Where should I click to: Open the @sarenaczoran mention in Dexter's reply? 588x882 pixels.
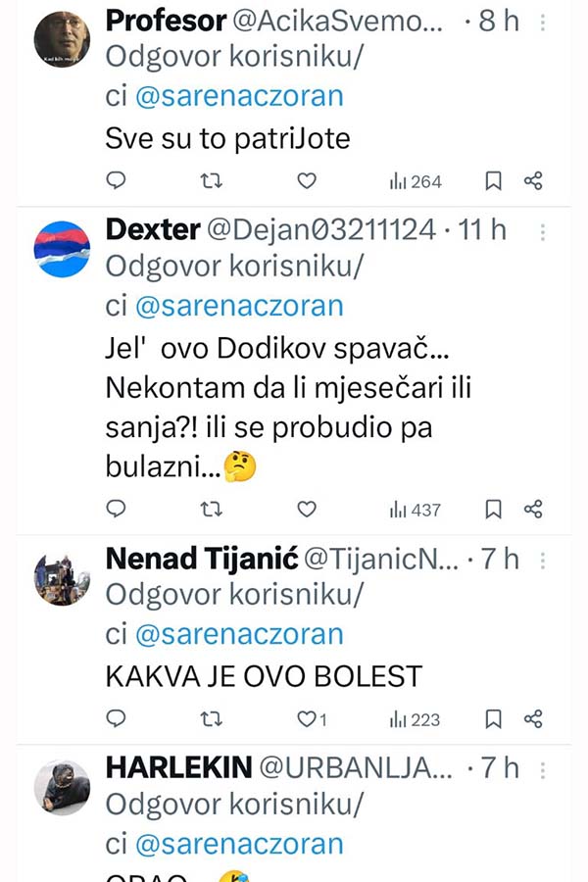coord(238,306)
